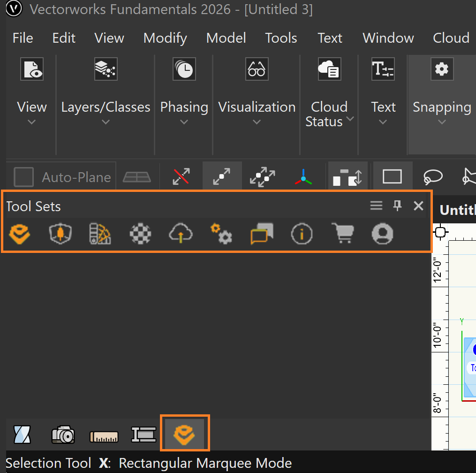Select Rectangular Marquee mode
Viewport: 476px width, 473px height.
coord(392,176)
